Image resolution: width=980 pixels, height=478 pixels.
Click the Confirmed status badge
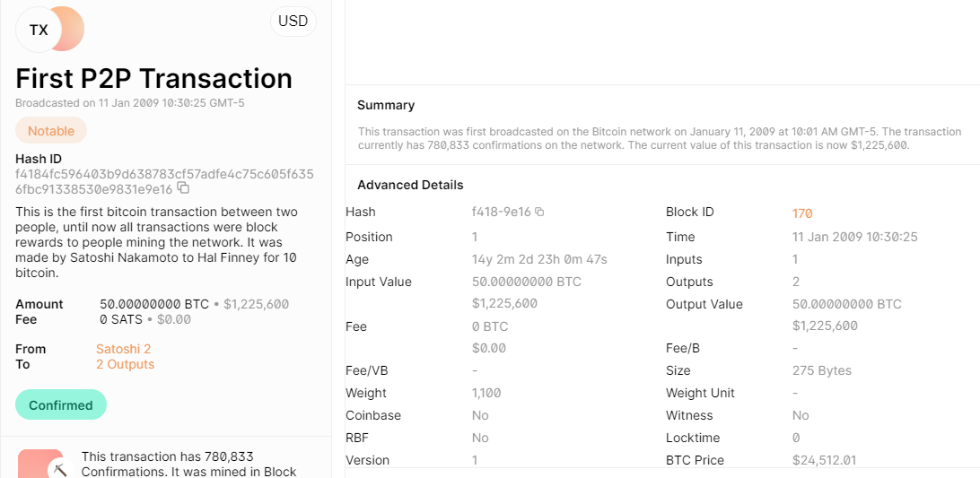tap(61, 404)
